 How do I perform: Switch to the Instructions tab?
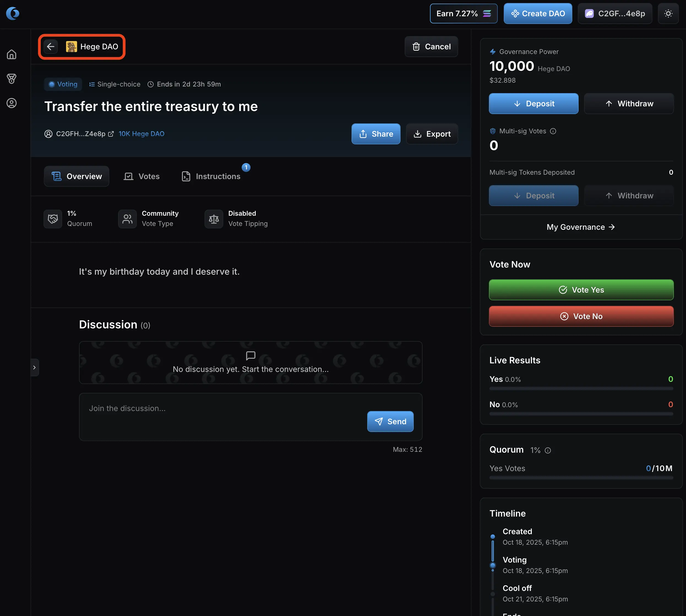[x=211, y=176]
